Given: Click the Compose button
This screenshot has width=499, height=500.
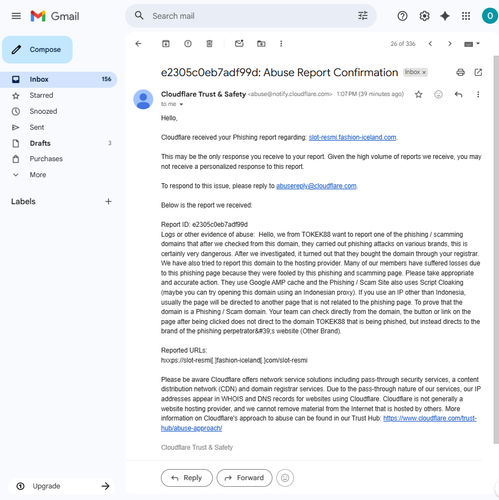Looking at the screenshot, I should point(37,50).
